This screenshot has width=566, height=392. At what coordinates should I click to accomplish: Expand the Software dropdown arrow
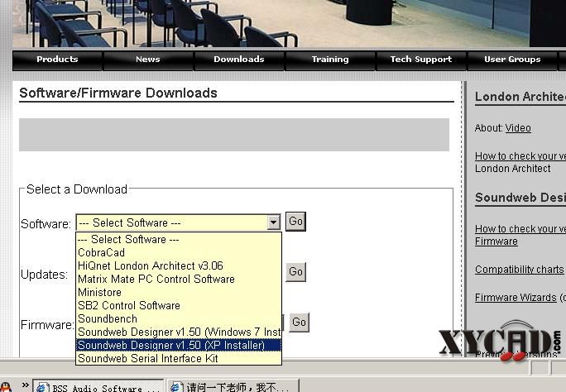pyautogui.click(x=274, y=222)
